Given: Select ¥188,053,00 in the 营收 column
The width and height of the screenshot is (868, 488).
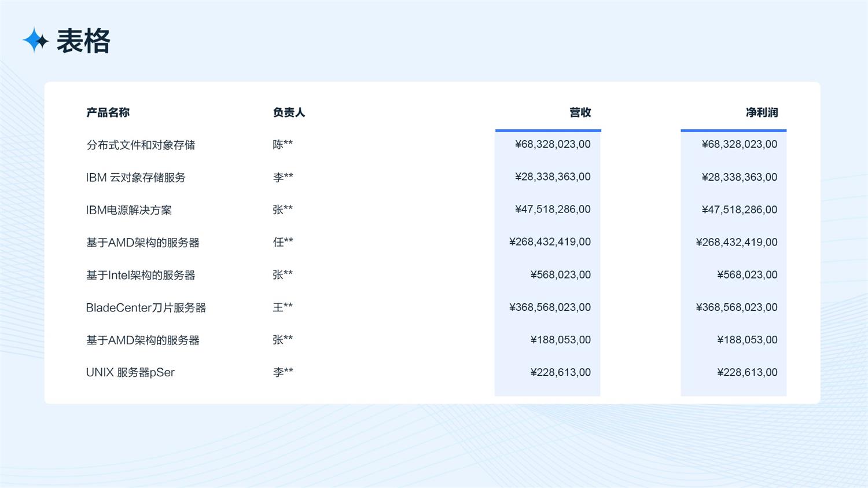Looking at the screenshot, I should (x=561, y=340).
